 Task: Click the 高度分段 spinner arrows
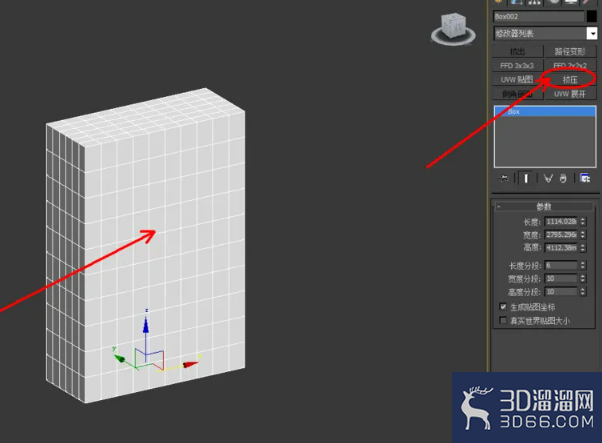[583, 292]
